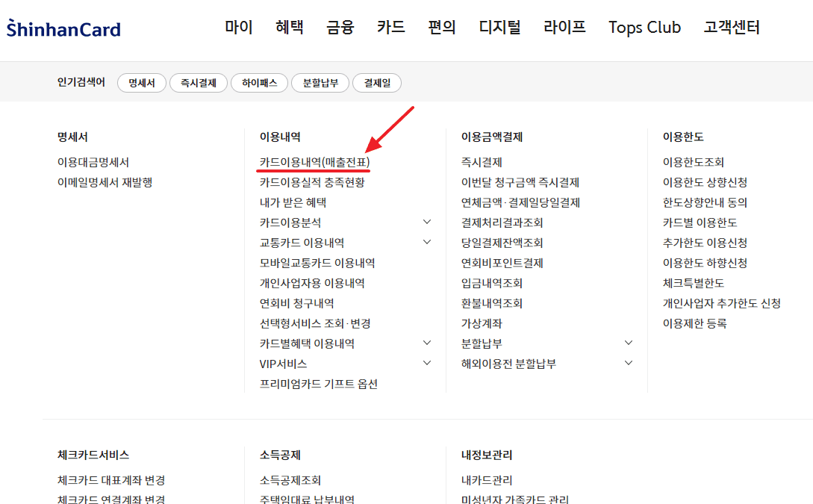Expand 해외이용전 분할납부 options
The width and height of the screenshot is (813, 504).
pyautogui.click(x=628, y=362)
